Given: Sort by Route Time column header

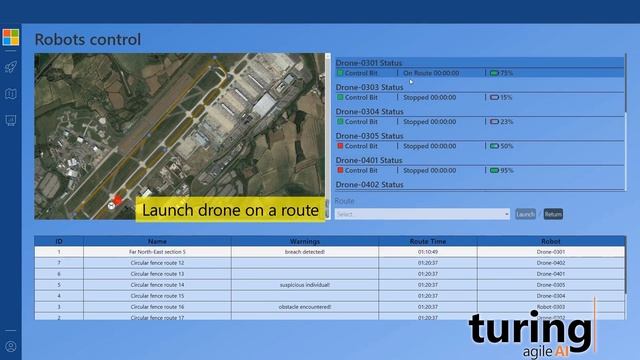Looking at the screenshot, I should (428, 241).
